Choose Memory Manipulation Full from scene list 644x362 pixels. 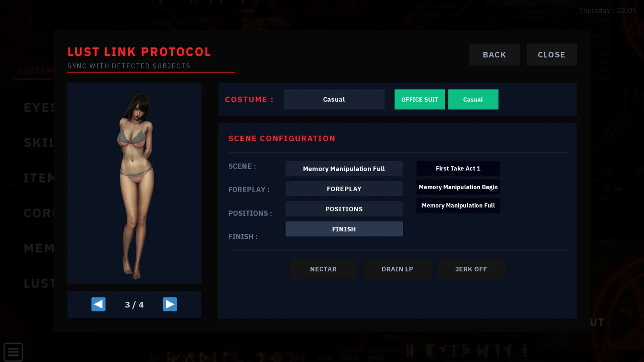pos(458,206)
